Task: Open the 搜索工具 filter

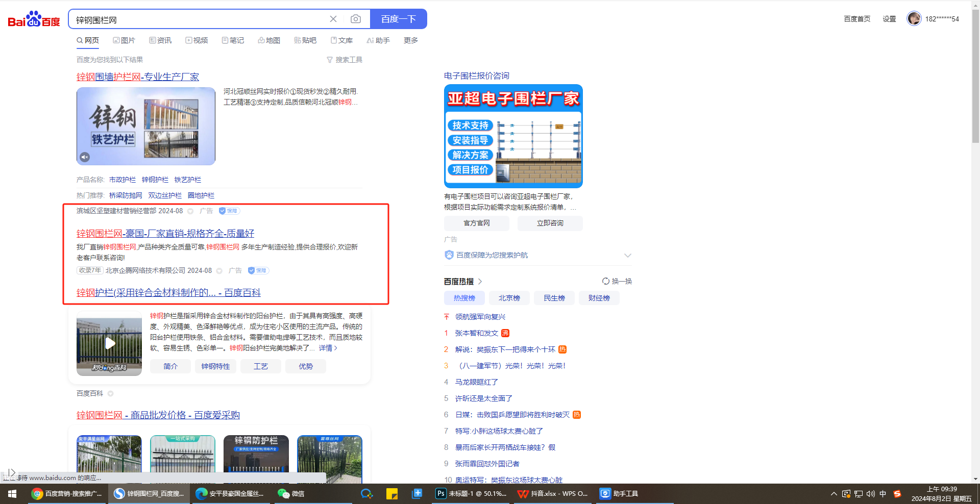Action: 345,60
